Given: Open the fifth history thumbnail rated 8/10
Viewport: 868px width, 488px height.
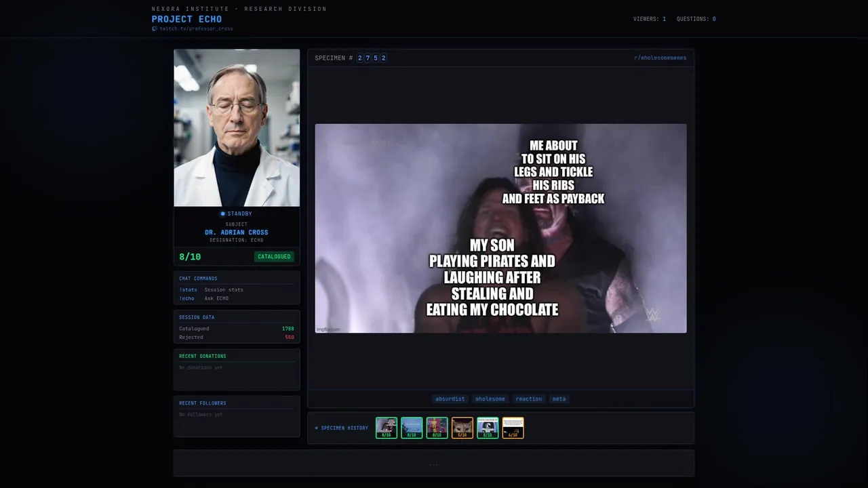Looking at the screenshot, I should pyautogui.click(x=488, y=428).
